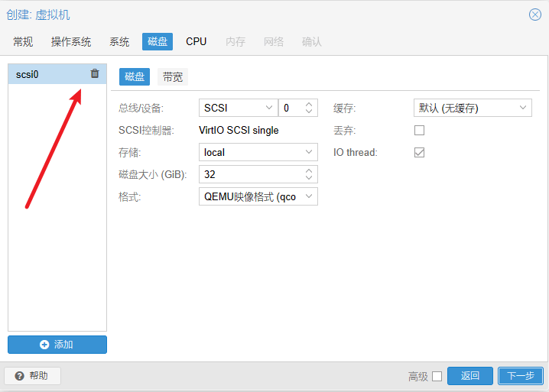This screenshot has height=392, width=549.
Task: Open the disk Format dropdown
Action: click(309, 197)
